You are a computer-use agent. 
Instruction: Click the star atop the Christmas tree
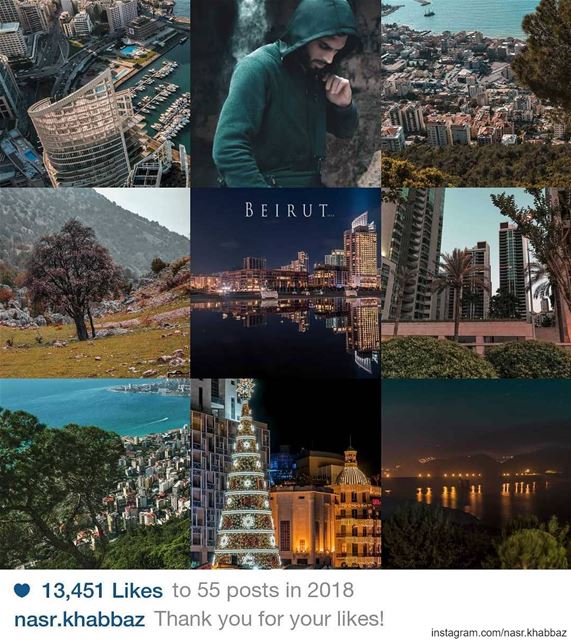coord(245,388)
